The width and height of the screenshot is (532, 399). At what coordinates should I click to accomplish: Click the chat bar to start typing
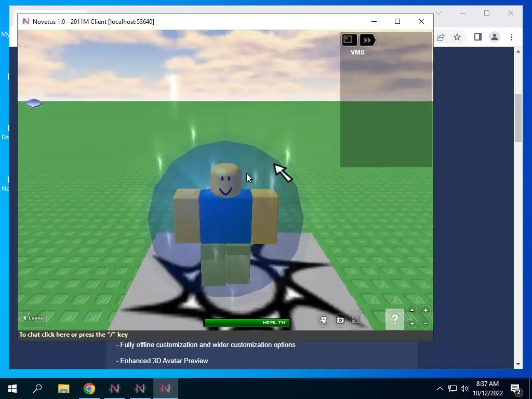click(225, 335)
